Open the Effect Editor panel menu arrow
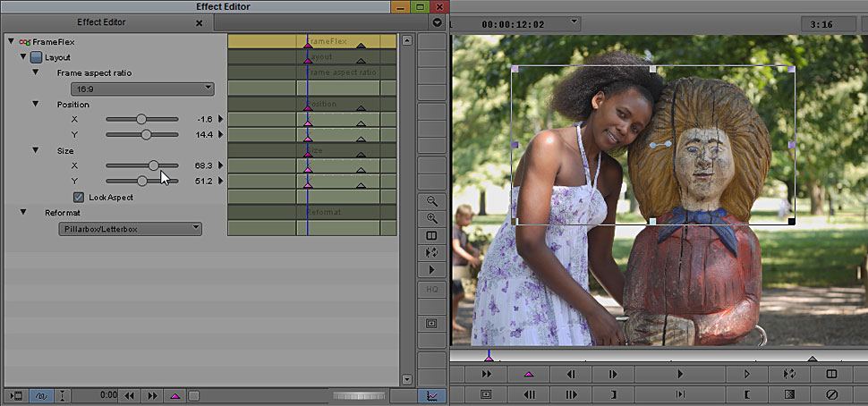This screenshot has width=868, height=406. click(x=437, y=22)
